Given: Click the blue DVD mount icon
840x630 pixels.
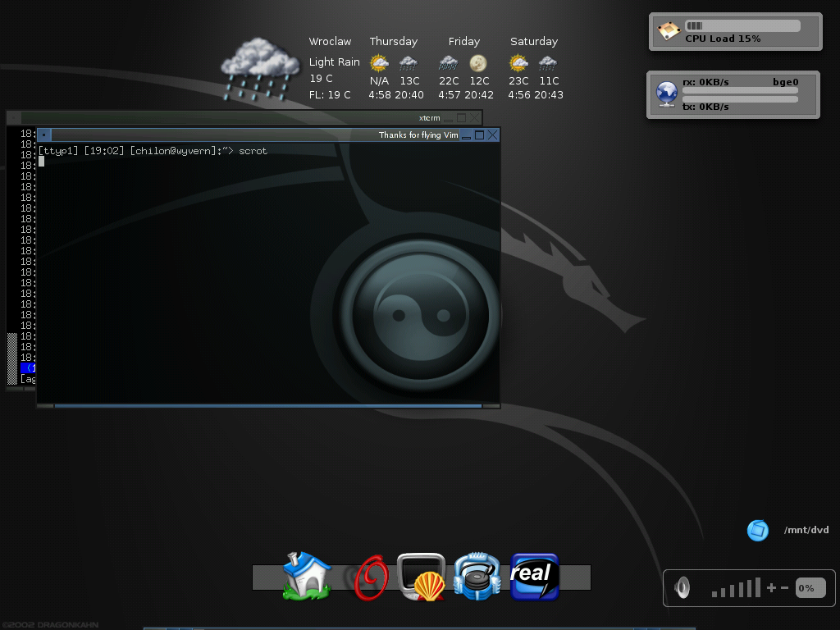Looking at the screenshot, I should click(757, 530).
